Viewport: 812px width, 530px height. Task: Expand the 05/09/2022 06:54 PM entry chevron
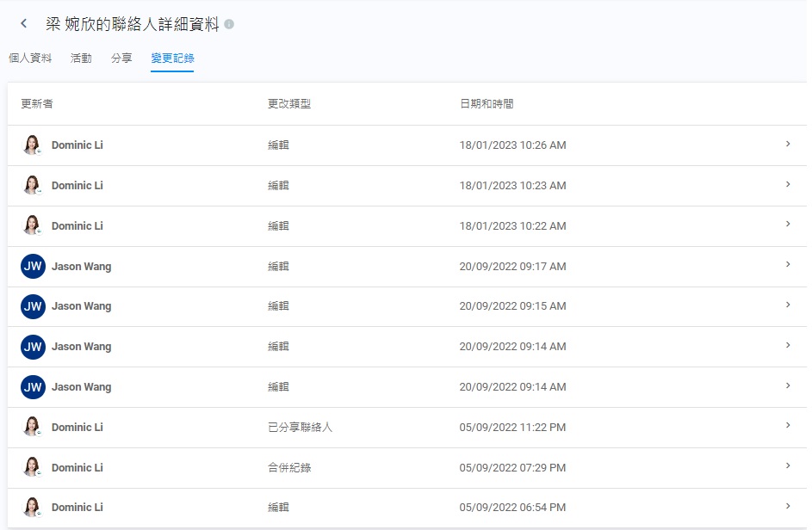pyautogui.click(x=788, y=506)
